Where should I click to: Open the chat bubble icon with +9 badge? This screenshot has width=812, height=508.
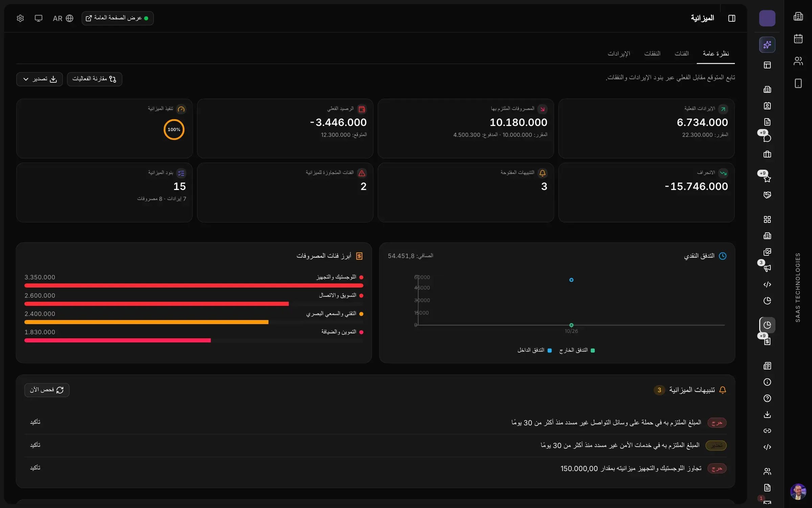[x=767, y=138]
